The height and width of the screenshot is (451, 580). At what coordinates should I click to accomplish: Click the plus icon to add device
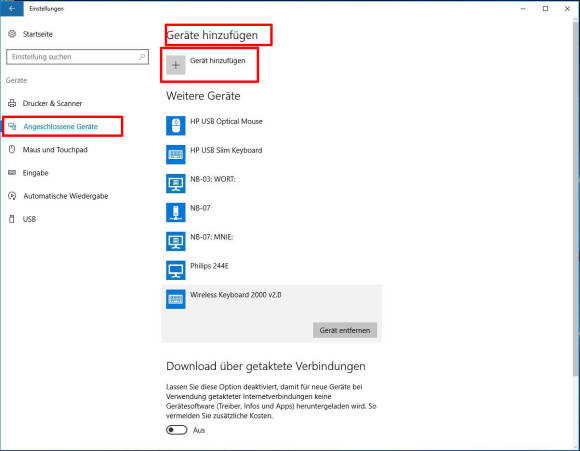tap(176, 65)
